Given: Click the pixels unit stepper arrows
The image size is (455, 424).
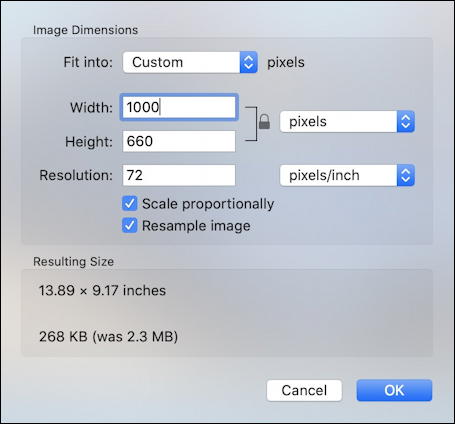Looking at the screenshot, I should pos(406,122).
